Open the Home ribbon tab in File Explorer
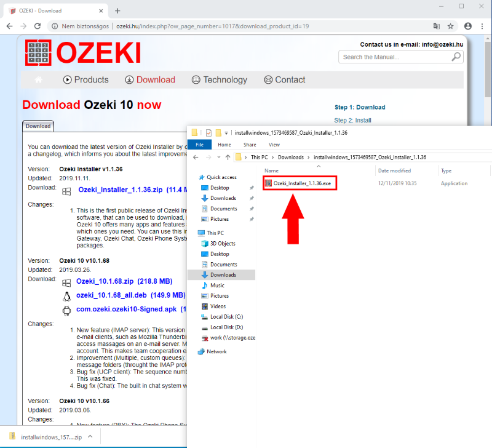The image size is (492, 448). (x=224, y=145)
